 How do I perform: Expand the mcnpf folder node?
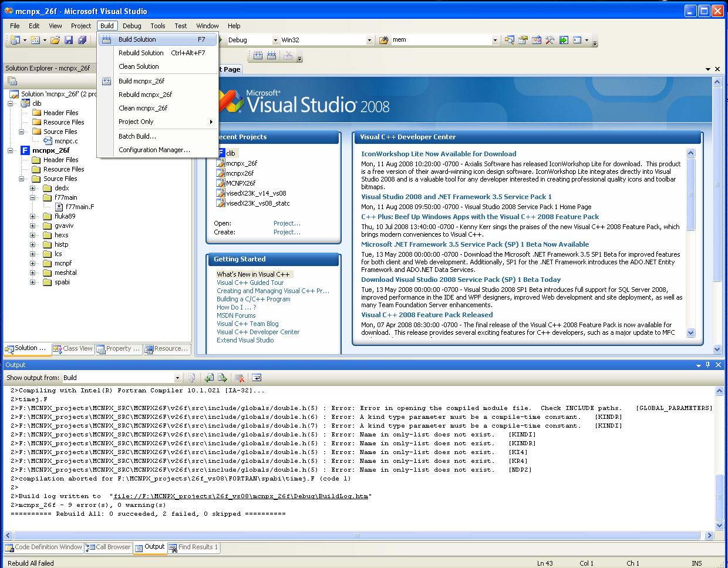pyautogui.click(x=33, y=263)
